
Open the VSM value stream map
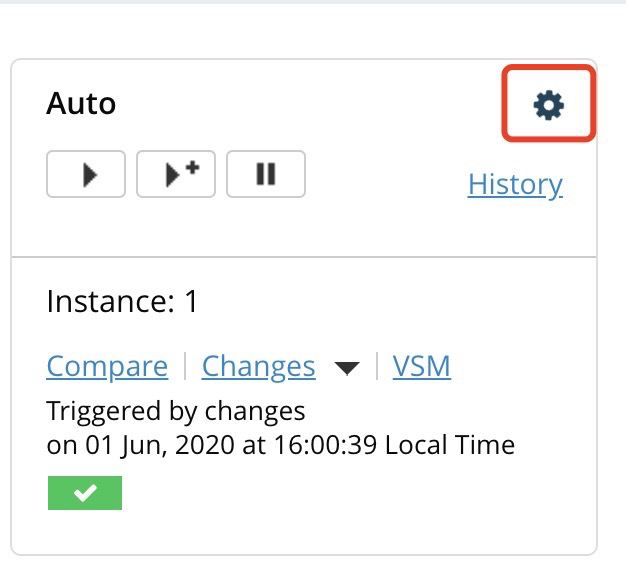pyautogui.click(x=421, y=366)
